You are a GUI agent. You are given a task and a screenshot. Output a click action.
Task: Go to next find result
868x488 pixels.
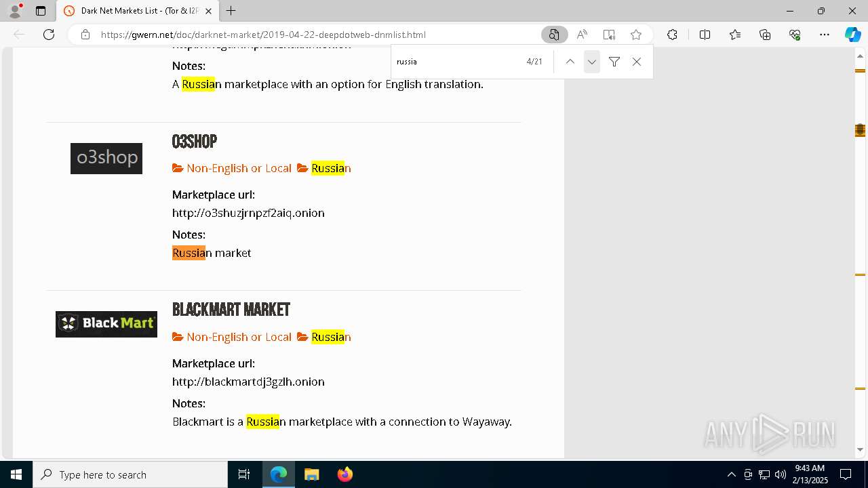592,62
